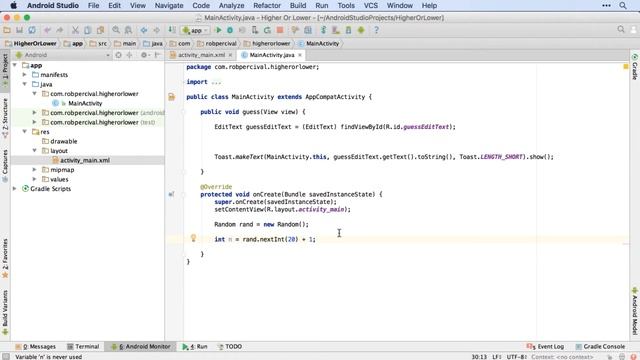
Task: Open the Android Monitor tool window
Action: coord(141,347)
